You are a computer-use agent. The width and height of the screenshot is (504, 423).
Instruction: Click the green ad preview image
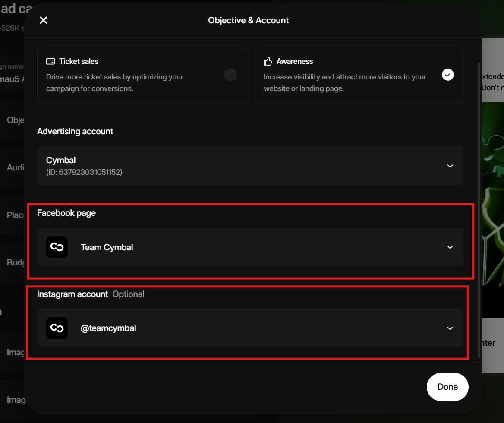[492, 207]
